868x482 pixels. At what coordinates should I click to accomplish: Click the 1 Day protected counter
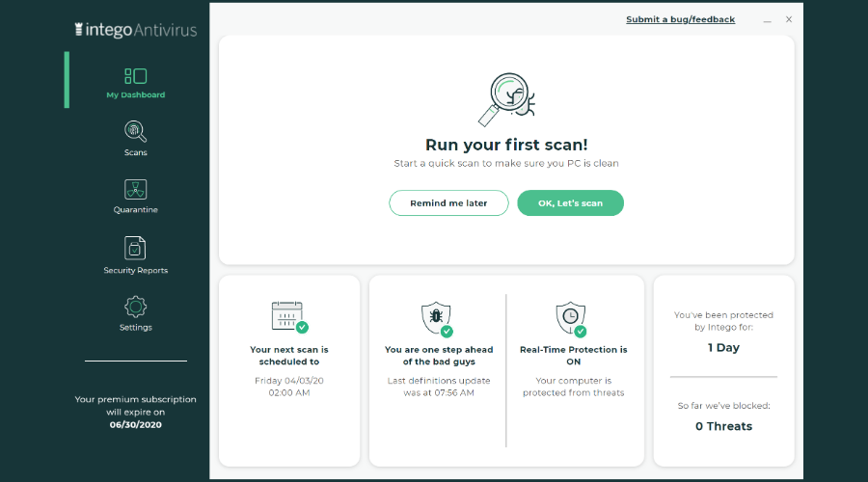point(723,348)
